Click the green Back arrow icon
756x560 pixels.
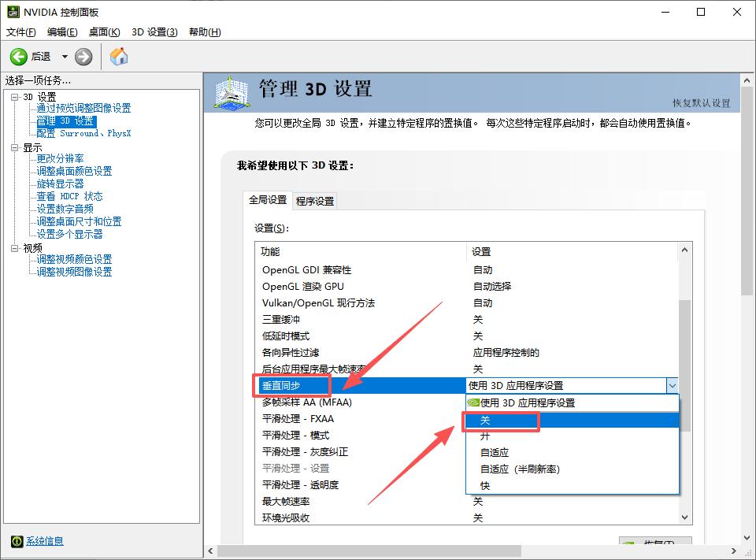click(x=19, y=57)
